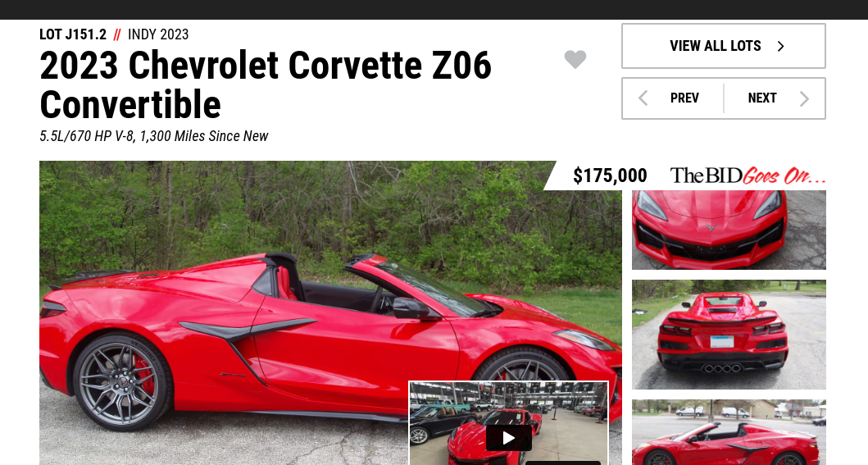
Task: Click the LOT J151.2 label
Action: click(x=72, y=34)
